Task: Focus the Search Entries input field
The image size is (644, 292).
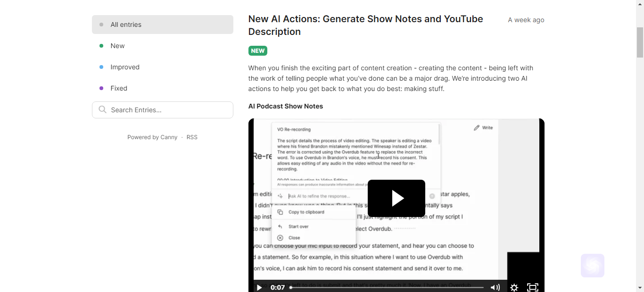Action: click(163, 110)
